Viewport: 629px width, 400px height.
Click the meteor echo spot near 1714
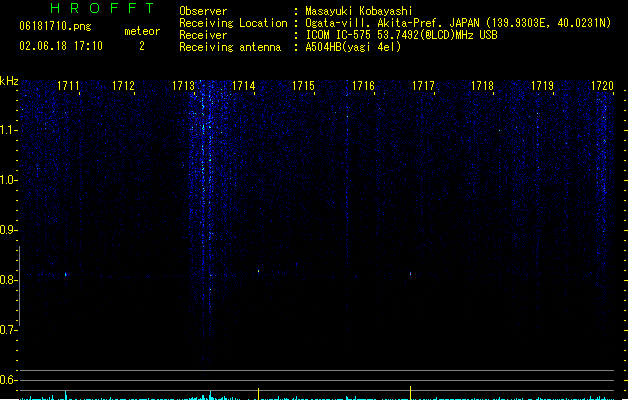[x=258, y=271]
